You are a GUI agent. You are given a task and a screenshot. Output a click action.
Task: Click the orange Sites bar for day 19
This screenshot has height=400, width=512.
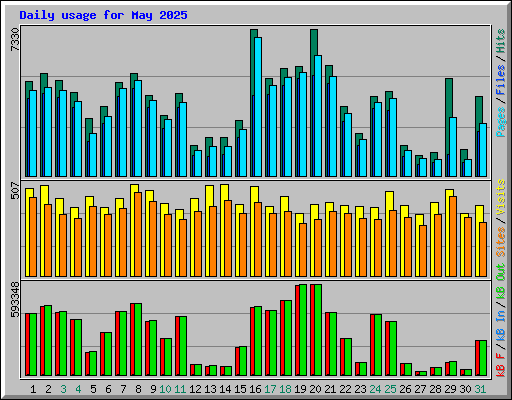pos(303,250)
